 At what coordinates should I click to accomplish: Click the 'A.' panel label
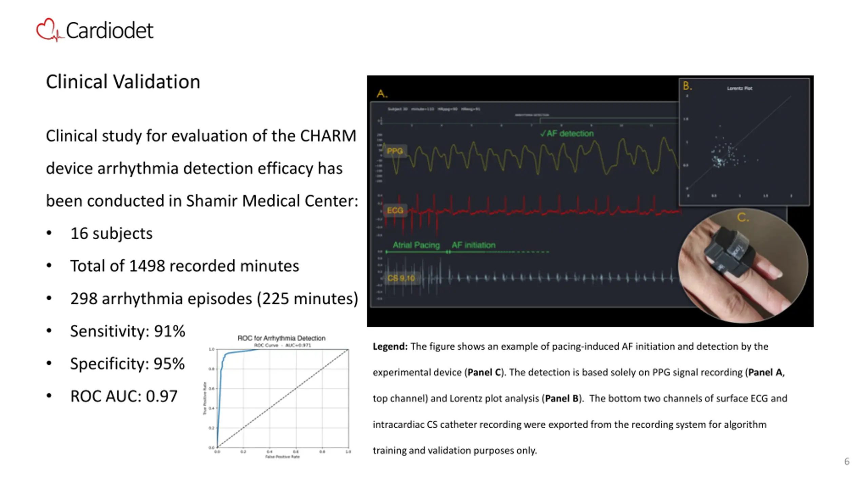tap(382, 94)
